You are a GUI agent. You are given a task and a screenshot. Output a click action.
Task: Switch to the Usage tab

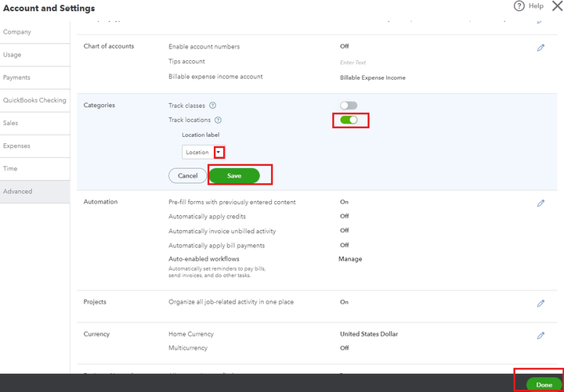(13, 55)
